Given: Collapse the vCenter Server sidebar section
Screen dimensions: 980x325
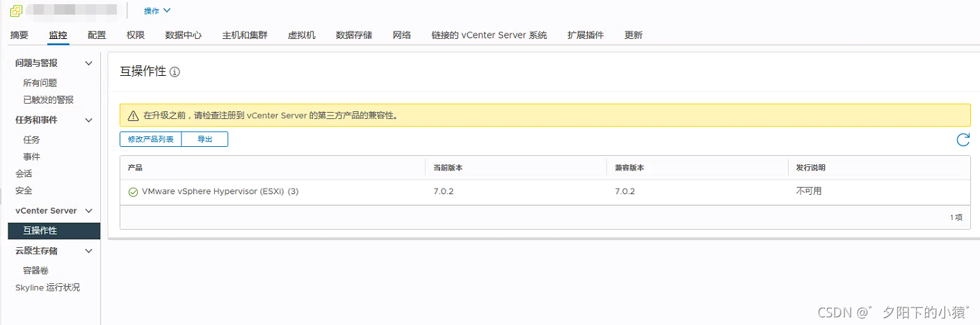Looking at the screenshot, I should click(88, 211).
